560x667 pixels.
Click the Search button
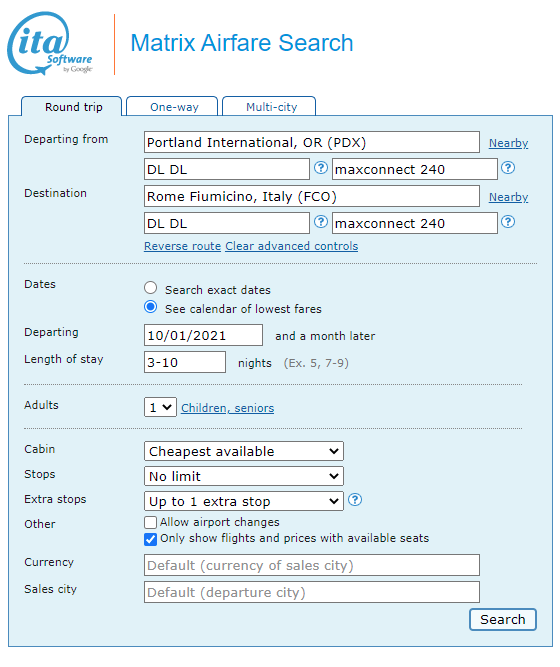503,619
